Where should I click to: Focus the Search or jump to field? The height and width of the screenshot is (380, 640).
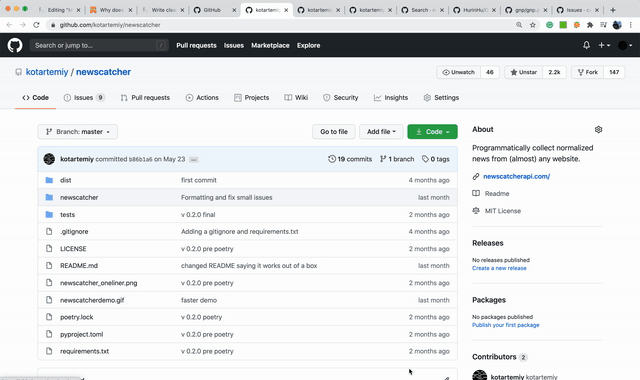[x=99, y=45]
